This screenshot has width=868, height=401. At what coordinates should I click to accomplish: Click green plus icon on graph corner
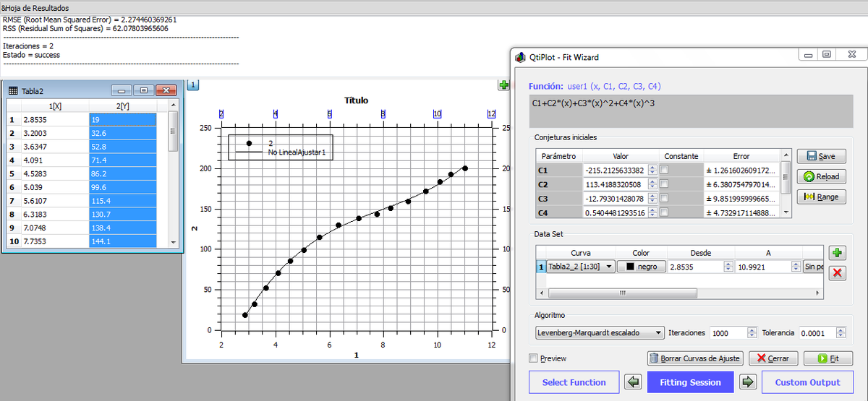pyautogui.click(x=503, y=85)
